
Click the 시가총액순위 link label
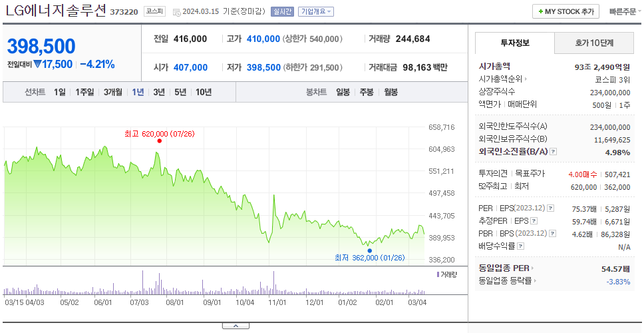[x=500, y=79]
